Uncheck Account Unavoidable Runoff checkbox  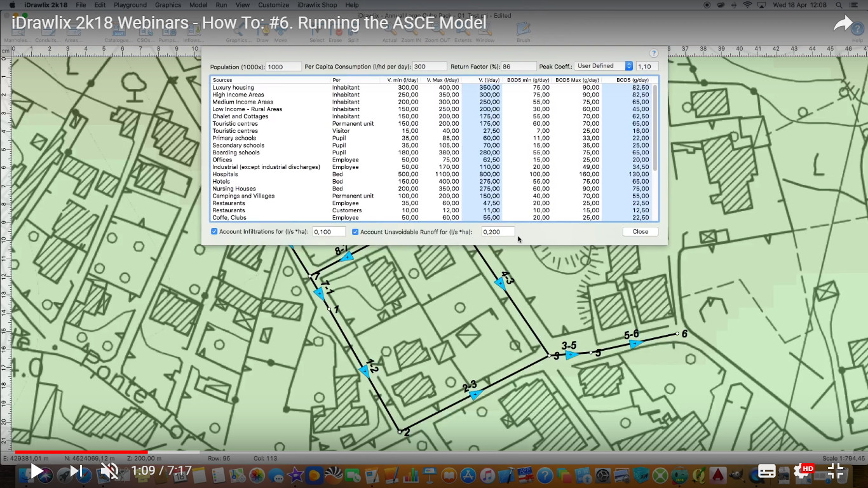(x=355, y=232)
